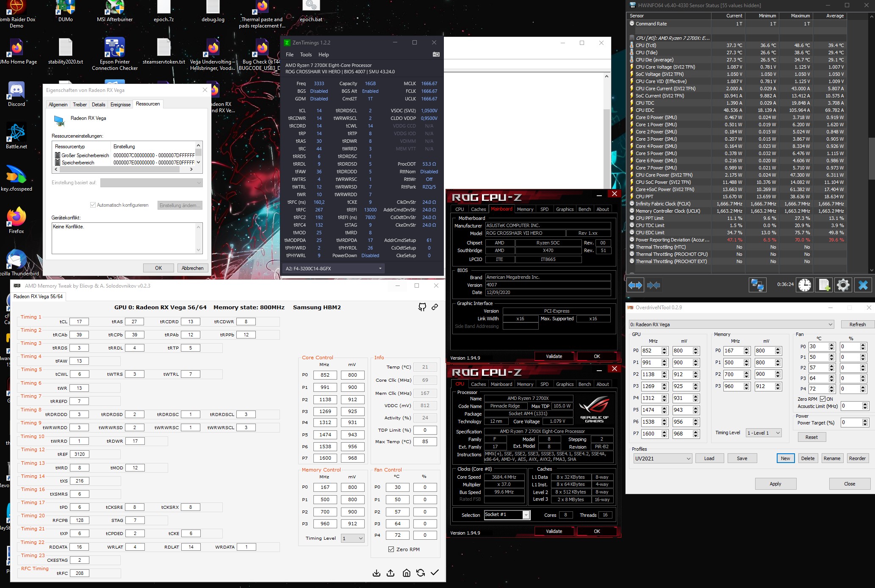Open Epson Printer Connection Checker desktop icon
The height and width of the screenshot is (588, 875).
point(114,54)
